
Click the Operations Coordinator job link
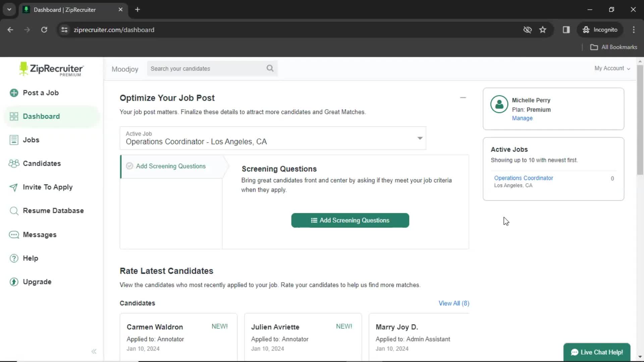click(524, 178)
